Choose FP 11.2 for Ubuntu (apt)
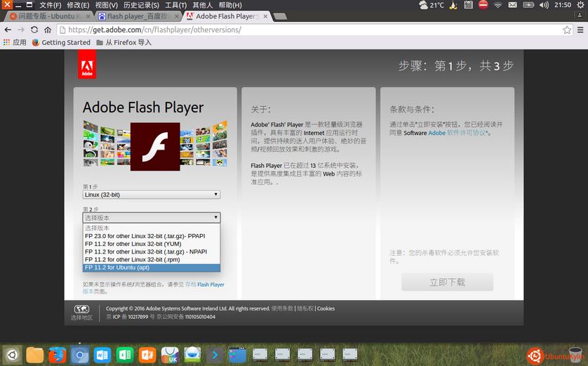This screenshot has height=366, width=588. [152, 268]
